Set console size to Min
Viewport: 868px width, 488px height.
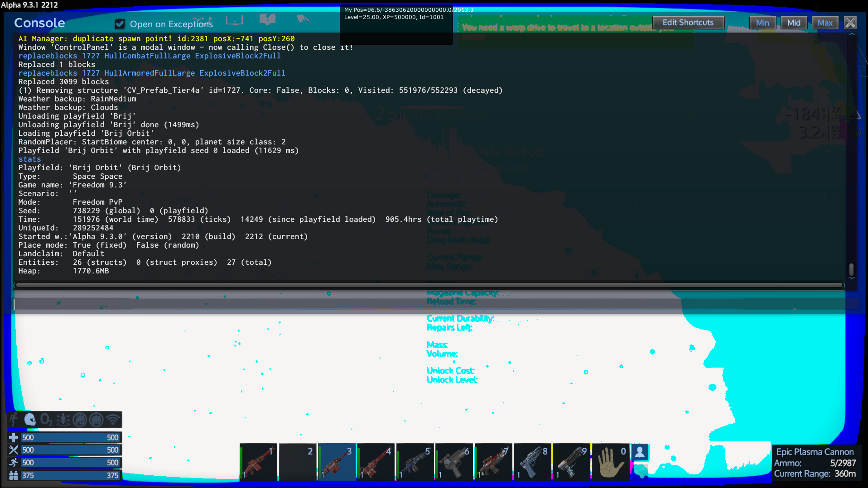tap(762, 23)
